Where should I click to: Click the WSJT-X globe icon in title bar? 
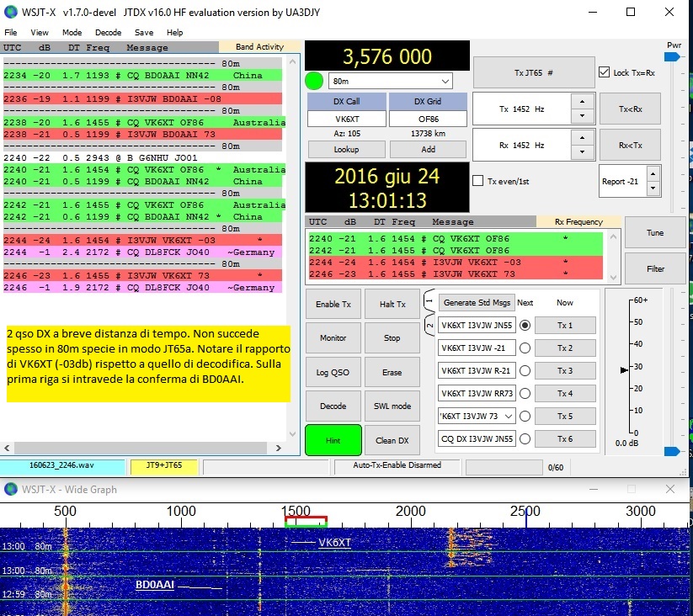tap(11, 12)
